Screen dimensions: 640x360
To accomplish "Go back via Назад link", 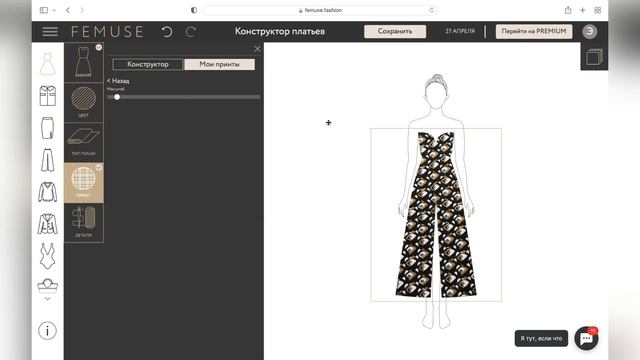I will 118,81.
